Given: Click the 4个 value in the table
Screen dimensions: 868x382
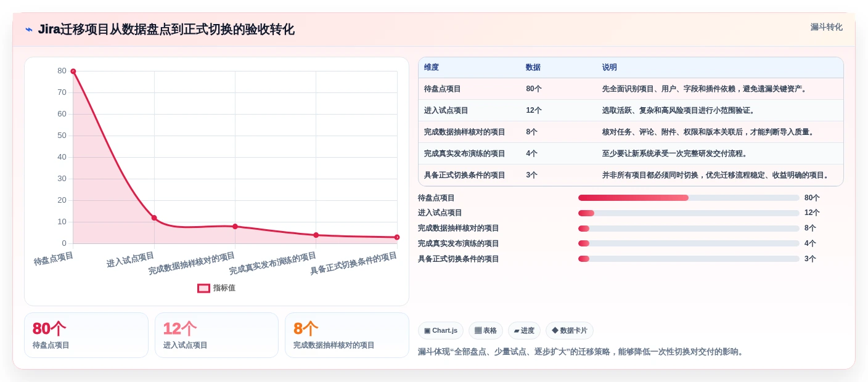Looking at the screenshot, I should tap(532, 153).
